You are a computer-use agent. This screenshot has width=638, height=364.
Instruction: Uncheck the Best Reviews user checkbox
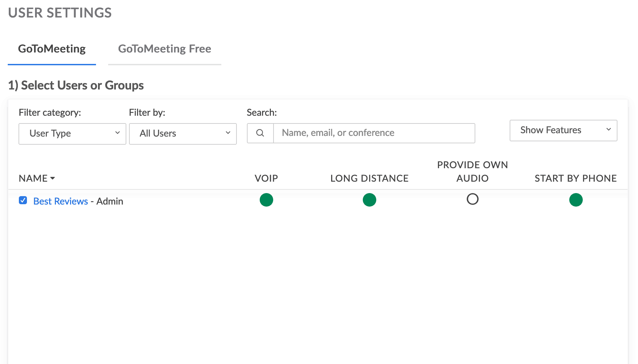(23, 200)
